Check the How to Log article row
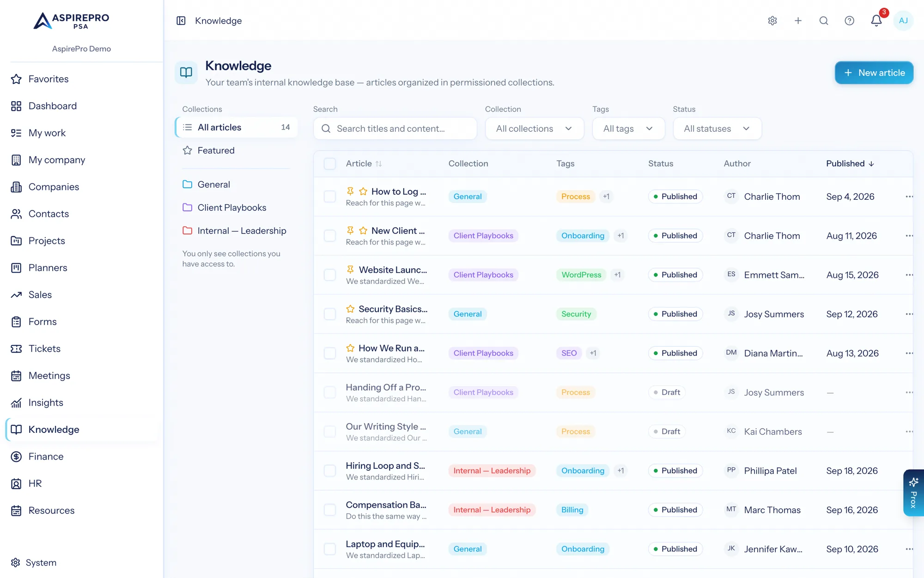924x578 pixels. click(x=330, y=197)
